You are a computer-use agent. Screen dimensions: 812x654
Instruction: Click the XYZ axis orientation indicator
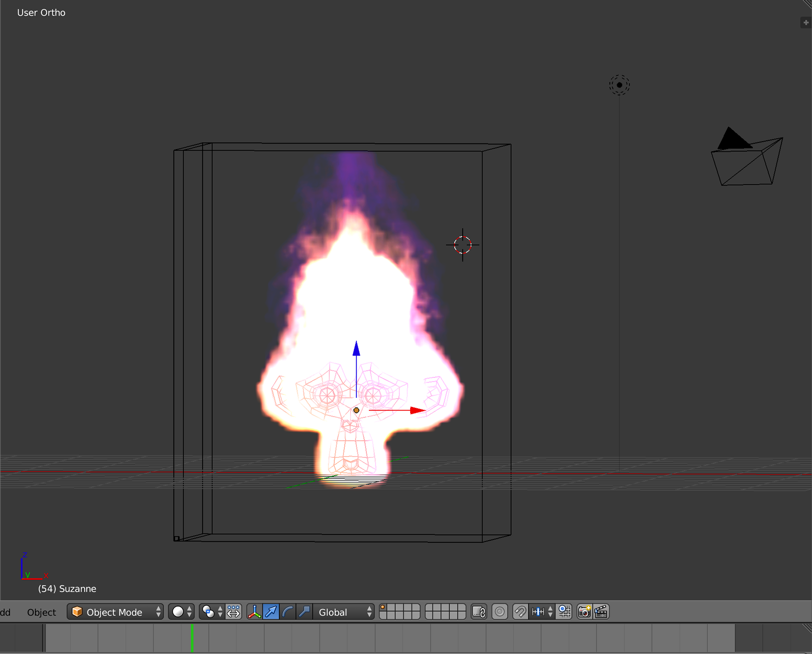point(35,566)
